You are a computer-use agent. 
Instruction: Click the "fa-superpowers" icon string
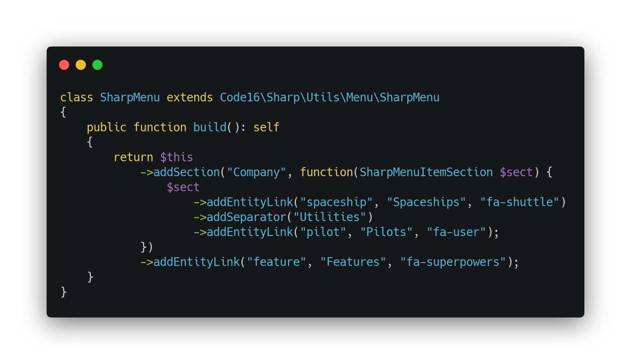coord(453,262)
